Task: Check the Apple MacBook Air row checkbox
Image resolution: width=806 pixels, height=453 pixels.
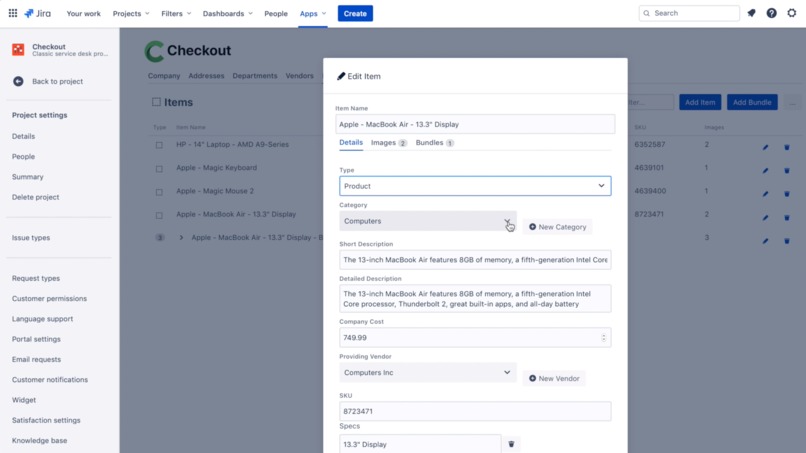Action: click(x=159, y=215)
